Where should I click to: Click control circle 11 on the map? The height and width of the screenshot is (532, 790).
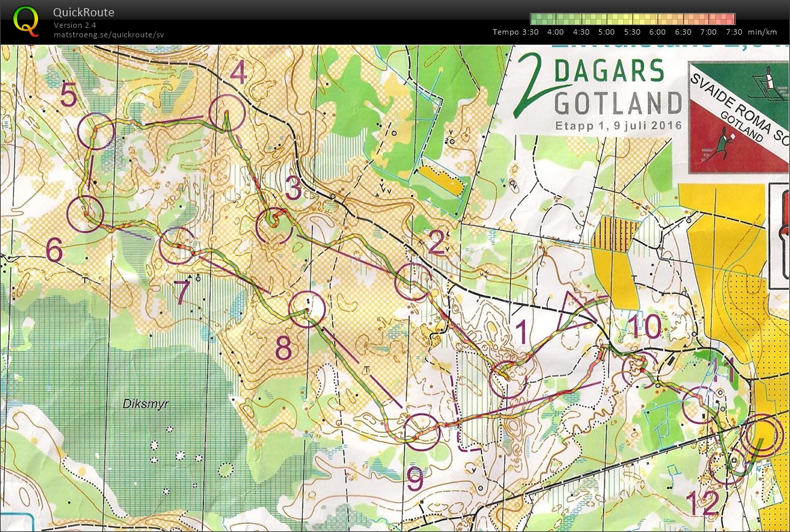(x=700, y=405)
